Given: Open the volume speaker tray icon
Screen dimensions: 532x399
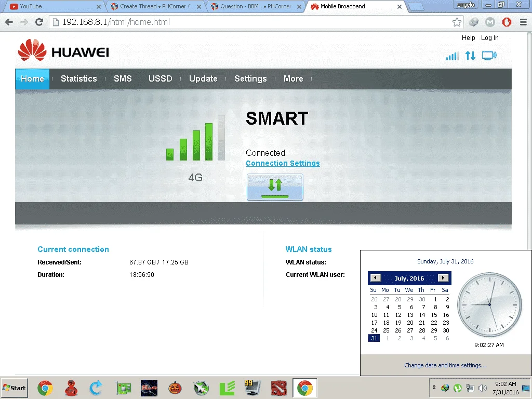Looking at the screenshot, I should point(483,388).
